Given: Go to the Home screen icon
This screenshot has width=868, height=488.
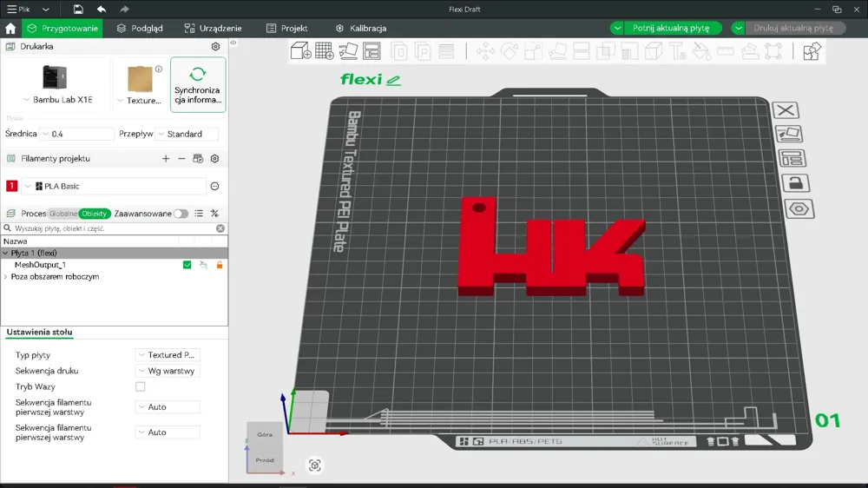Looking at the screenshot, I should click(10, 29).
